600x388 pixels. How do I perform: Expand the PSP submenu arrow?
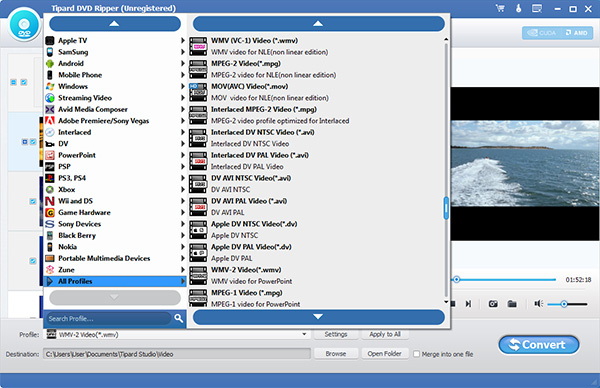coord(183,166)
